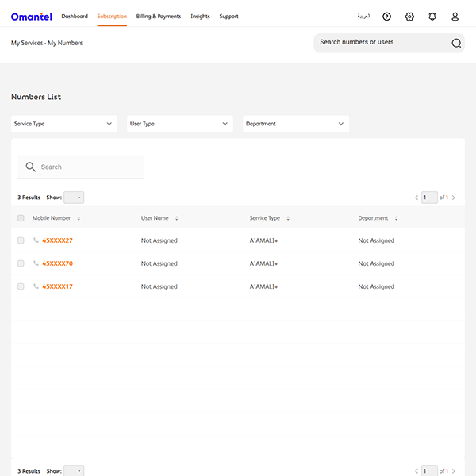Go to next page arrow at top
This screenshot has width=476, height=476.
454,198
